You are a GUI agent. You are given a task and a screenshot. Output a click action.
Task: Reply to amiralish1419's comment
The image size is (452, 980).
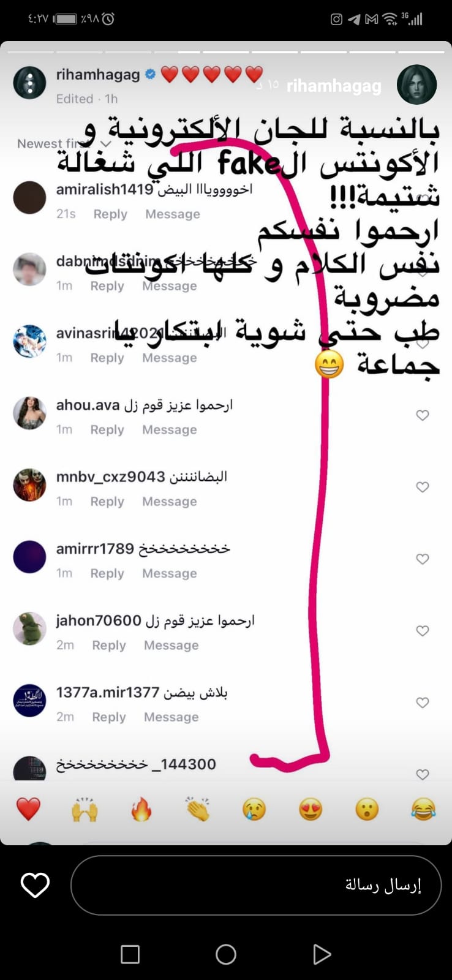point(110,214)
